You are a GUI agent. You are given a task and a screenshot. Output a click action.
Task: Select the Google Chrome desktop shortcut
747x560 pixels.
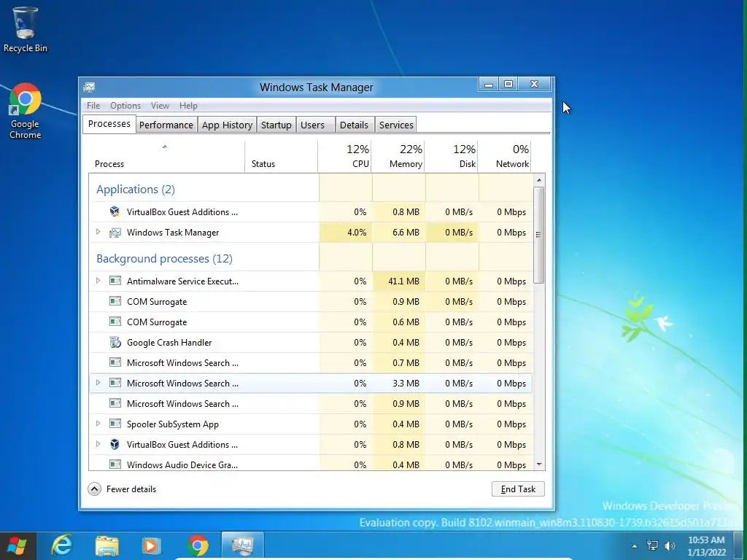(x=25, y=111)
